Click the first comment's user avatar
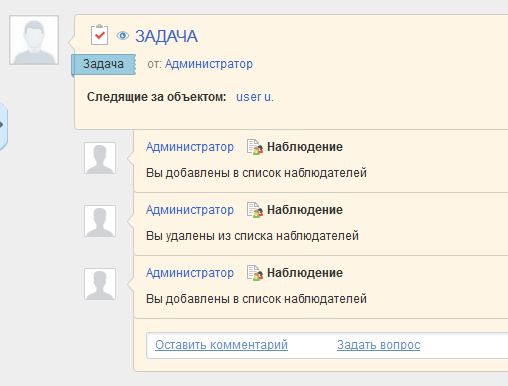The height and width of the screenshot is (386, 508). pos(100,158)
